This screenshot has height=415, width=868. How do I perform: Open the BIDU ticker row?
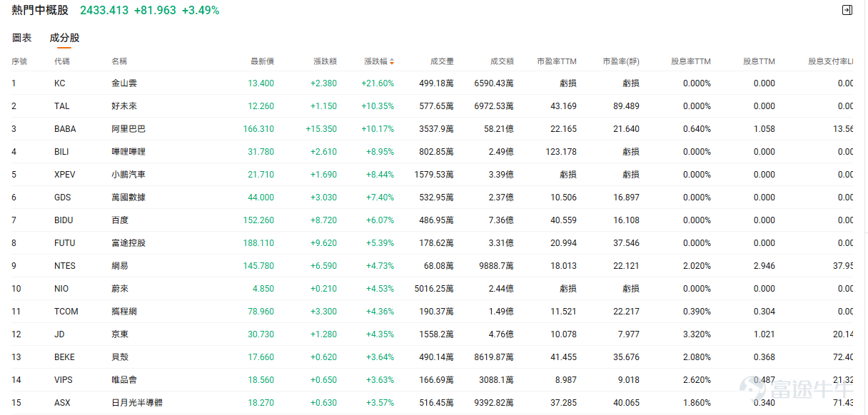433,220
